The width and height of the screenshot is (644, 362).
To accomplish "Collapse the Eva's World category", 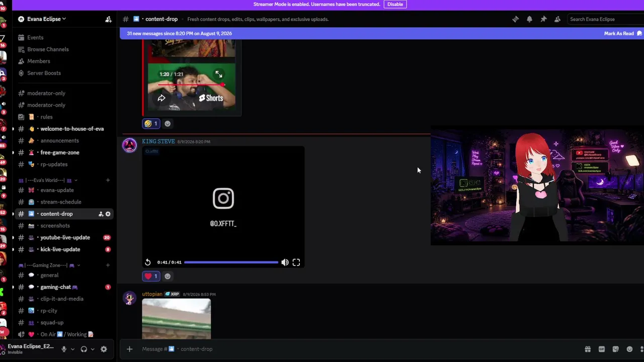I will click(48, 180).
